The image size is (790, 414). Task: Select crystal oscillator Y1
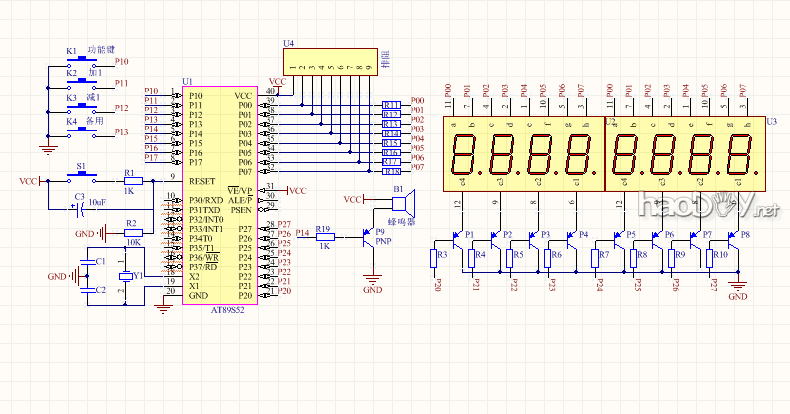125,276
